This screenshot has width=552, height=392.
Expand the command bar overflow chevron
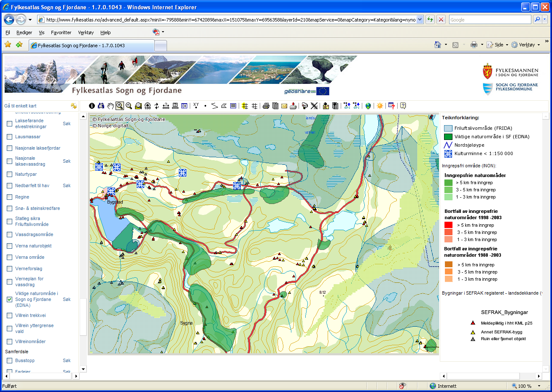coord(547,41)
